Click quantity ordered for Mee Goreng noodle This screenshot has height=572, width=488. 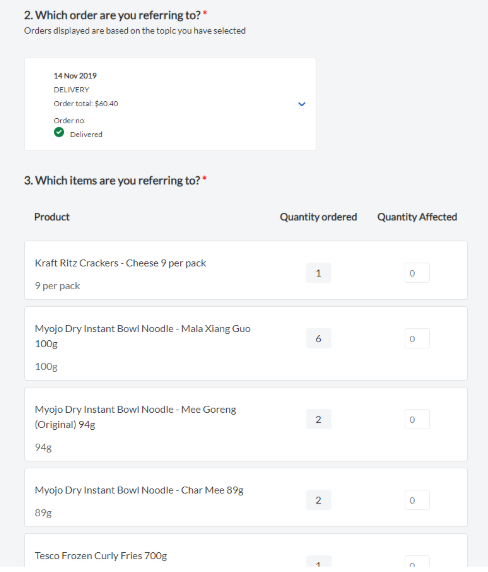click(x=318, y=419)
